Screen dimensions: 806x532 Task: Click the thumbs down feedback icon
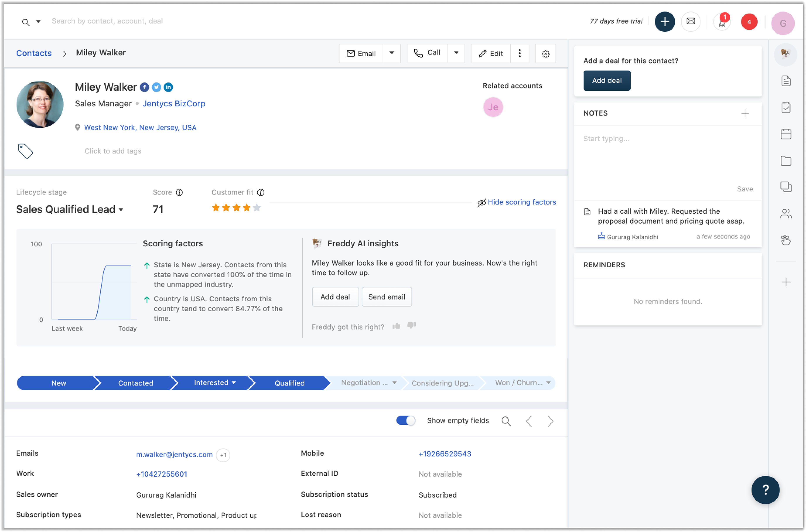click(x=411, y=325)
